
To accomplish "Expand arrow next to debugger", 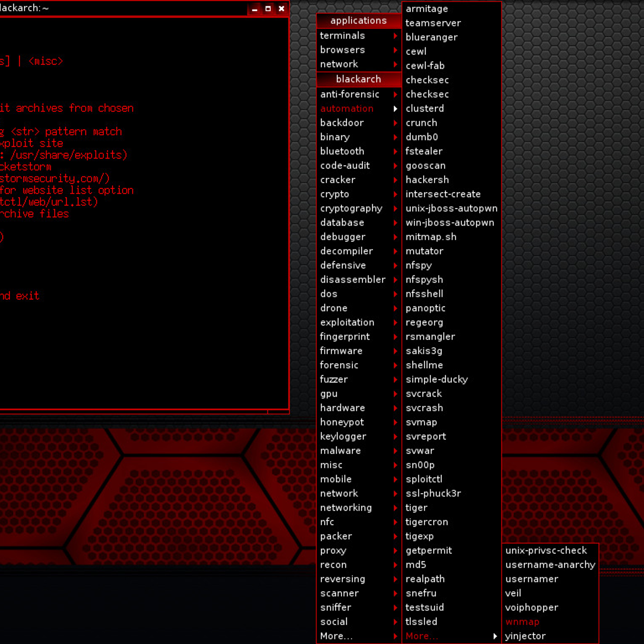I will 395,237.
